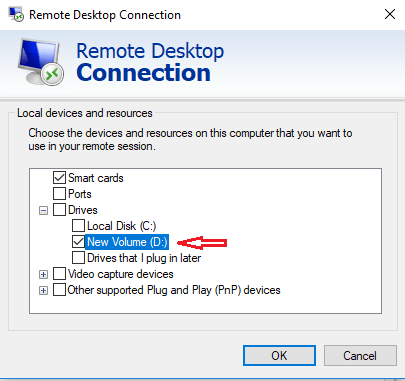Screen dimensions: 405x381
Task: Enable the Ports checkbox
Action: (x=59, y=194)
